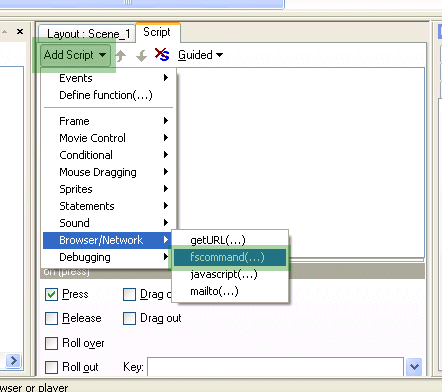
Task: Choose javascript(...) from submenu
Action: [230, 274]
